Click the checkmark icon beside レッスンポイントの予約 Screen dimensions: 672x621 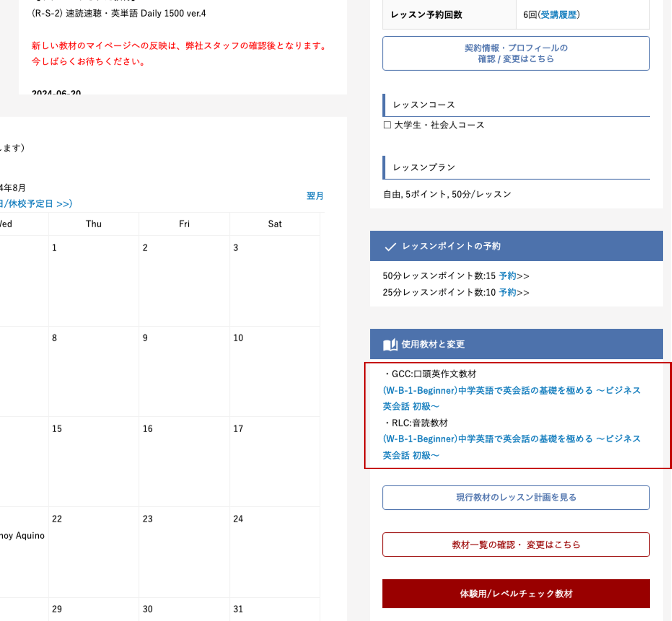click(390, 246)
